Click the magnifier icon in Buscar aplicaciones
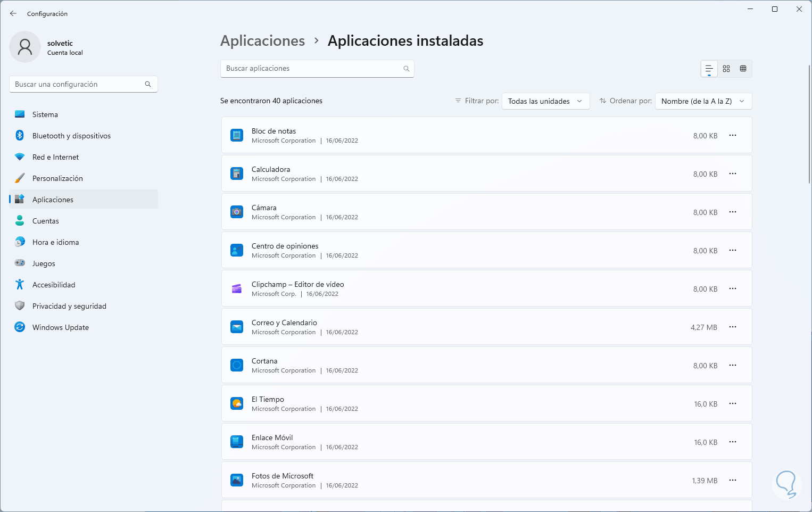Screen dimensions: 812x512 tap(406, 69)
